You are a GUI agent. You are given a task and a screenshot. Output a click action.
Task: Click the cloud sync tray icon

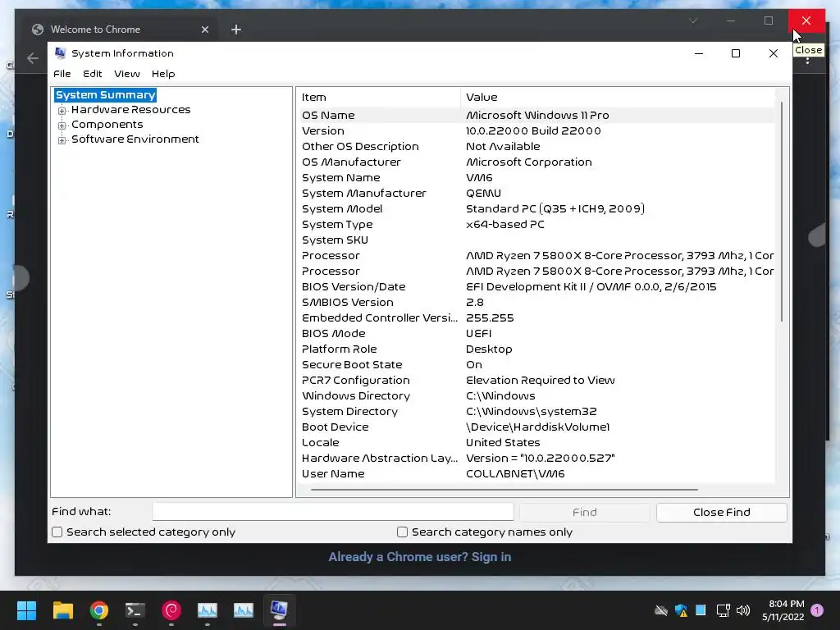[x=661, y=610]
